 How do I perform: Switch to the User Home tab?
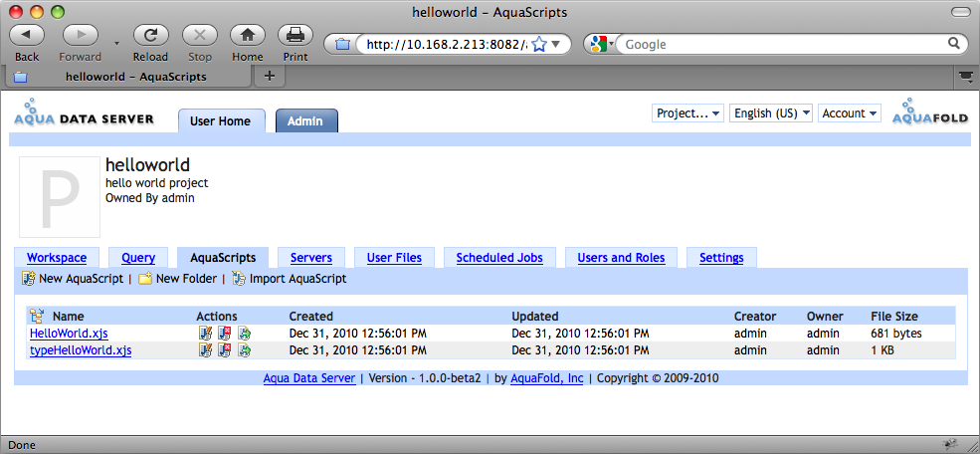[221, 121]
